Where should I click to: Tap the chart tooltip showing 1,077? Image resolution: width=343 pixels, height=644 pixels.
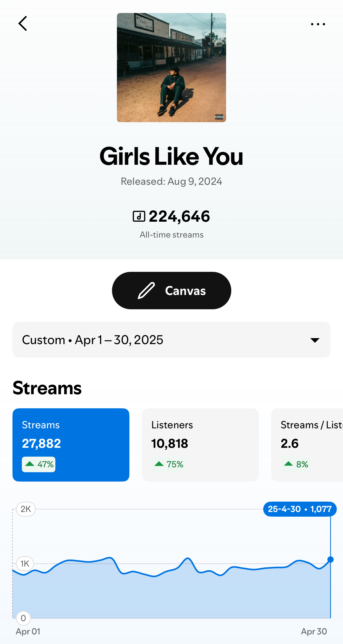click(300, 509)
